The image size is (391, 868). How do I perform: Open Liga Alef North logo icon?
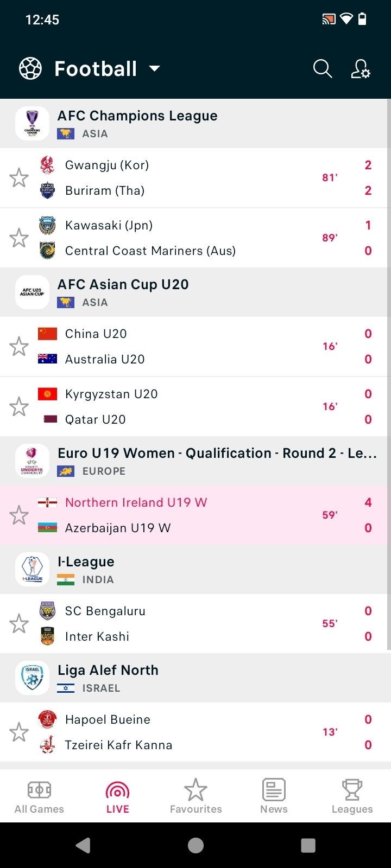coord(32,678)
